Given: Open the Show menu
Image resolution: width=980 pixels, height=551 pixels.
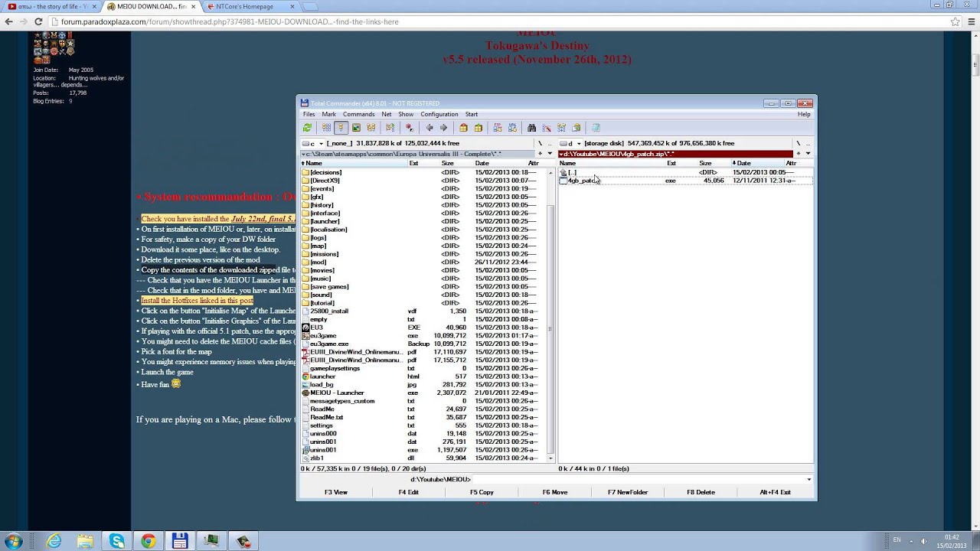Looking at the screenshot, I should click(406, 114).
